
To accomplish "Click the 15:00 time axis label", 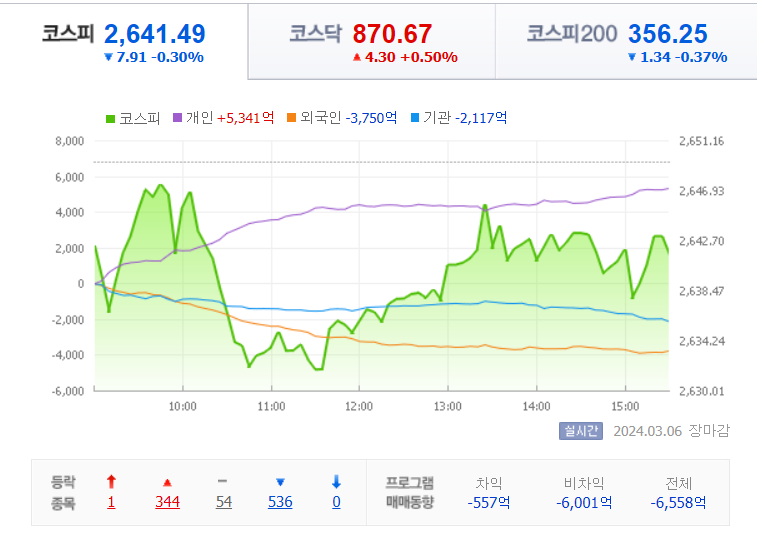I will coord(625,407).
